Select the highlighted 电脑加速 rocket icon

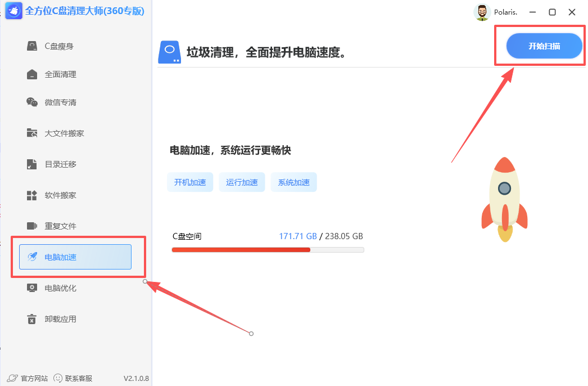32,257
